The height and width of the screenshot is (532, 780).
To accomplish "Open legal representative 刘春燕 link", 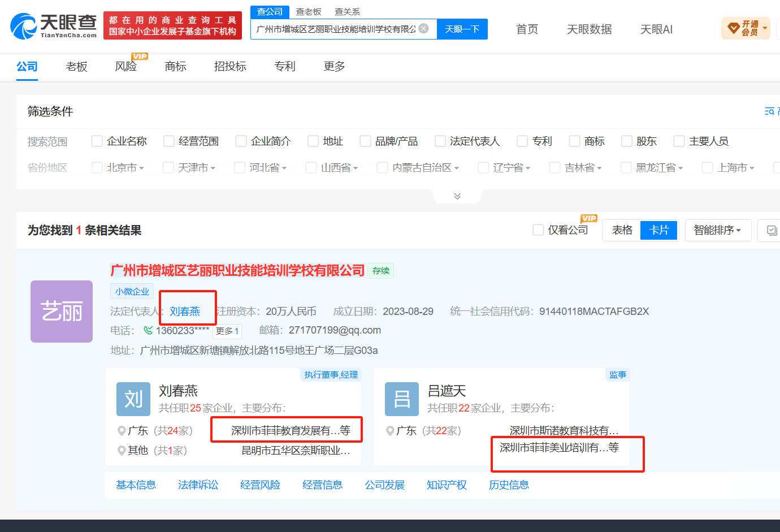I will coord(185,312).
